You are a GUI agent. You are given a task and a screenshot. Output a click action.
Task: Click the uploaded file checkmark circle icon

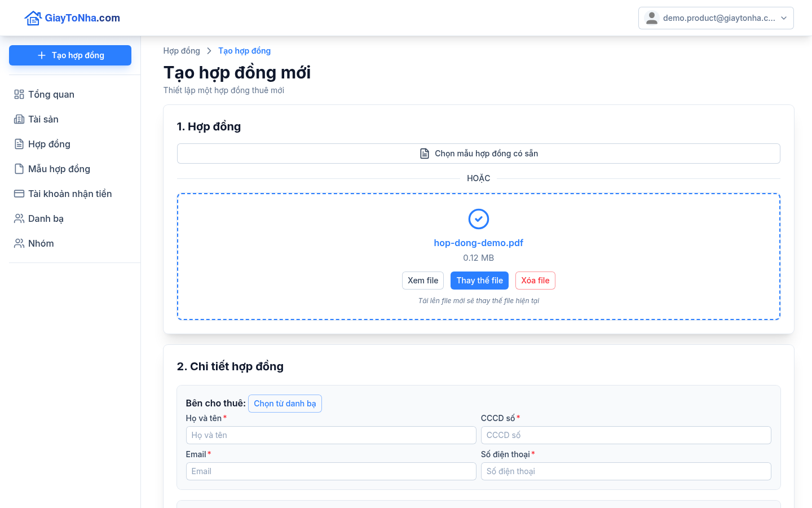coord(479,219)
